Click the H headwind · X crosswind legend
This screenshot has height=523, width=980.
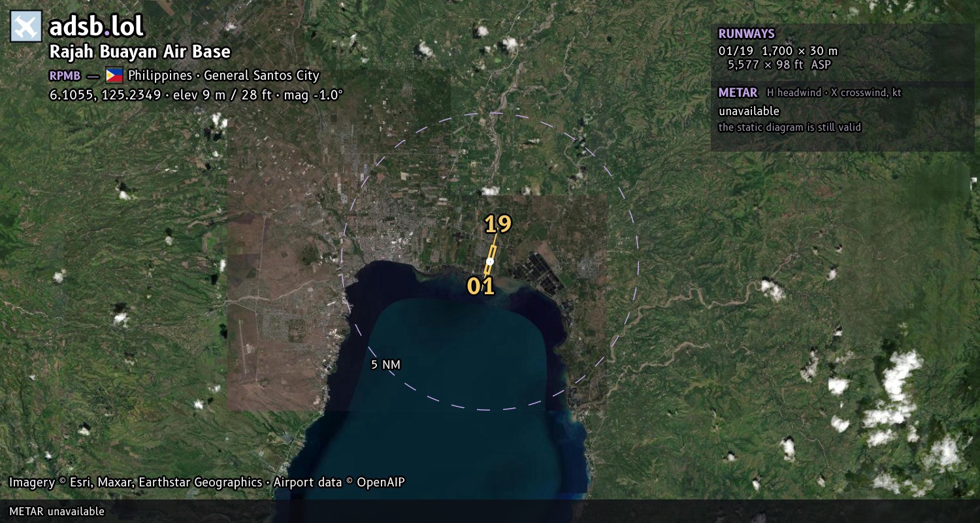[x=834, y=93]
